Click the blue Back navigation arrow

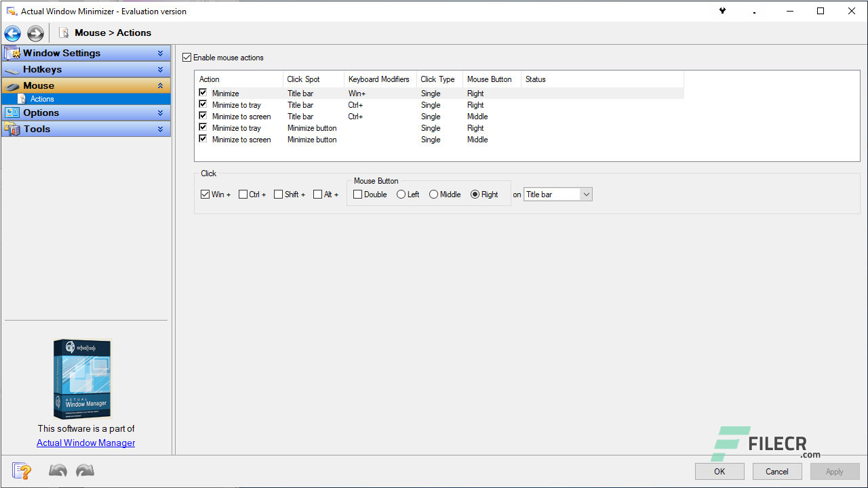pos(12,33)
